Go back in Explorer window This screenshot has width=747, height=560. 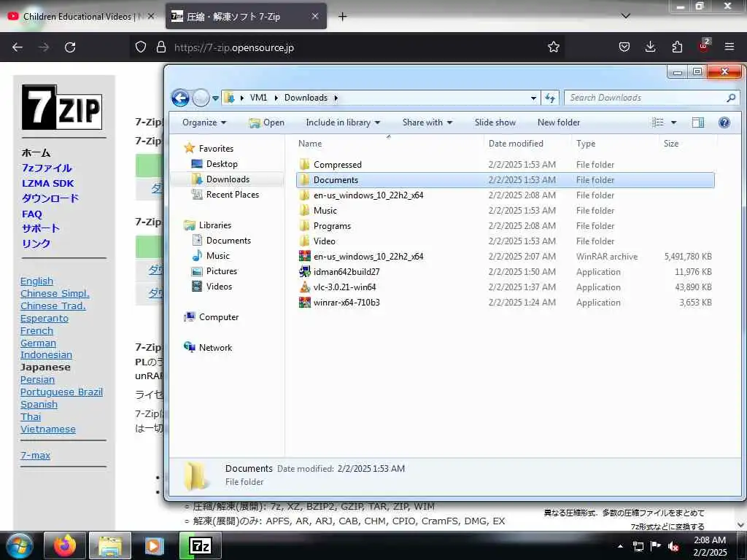(x=180, y=98)
